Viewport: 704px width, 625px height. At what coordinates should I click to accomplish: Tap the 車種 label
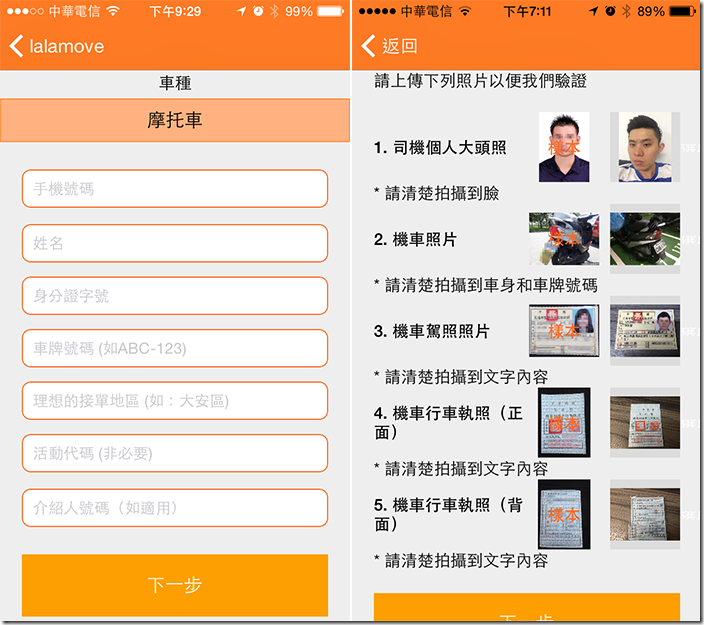click(175, 83)
